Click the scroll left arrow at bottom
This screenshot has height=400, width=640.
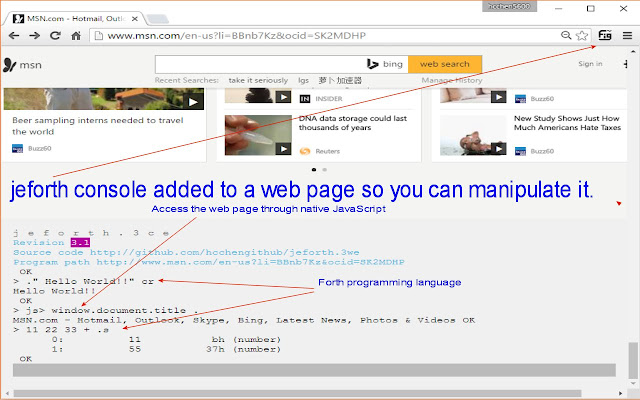coord(7,394)
